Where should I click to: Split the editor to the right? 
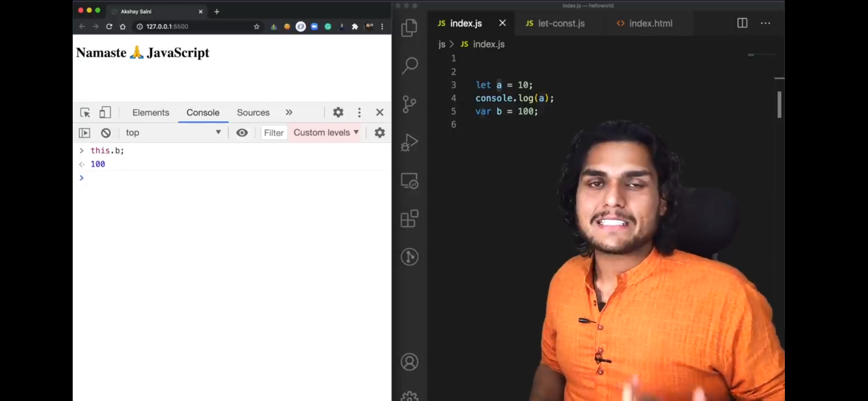(x=742, y=23)
